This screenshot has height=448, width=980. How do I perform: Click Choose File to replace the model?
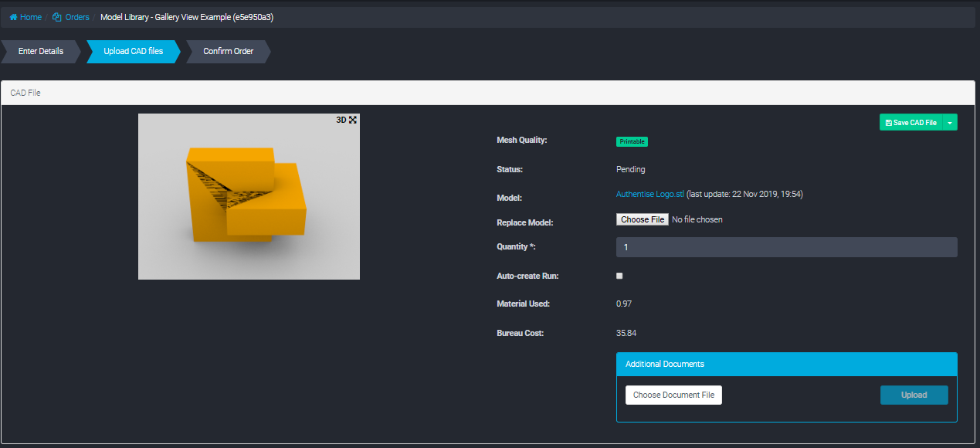click(x=643, y=219)
